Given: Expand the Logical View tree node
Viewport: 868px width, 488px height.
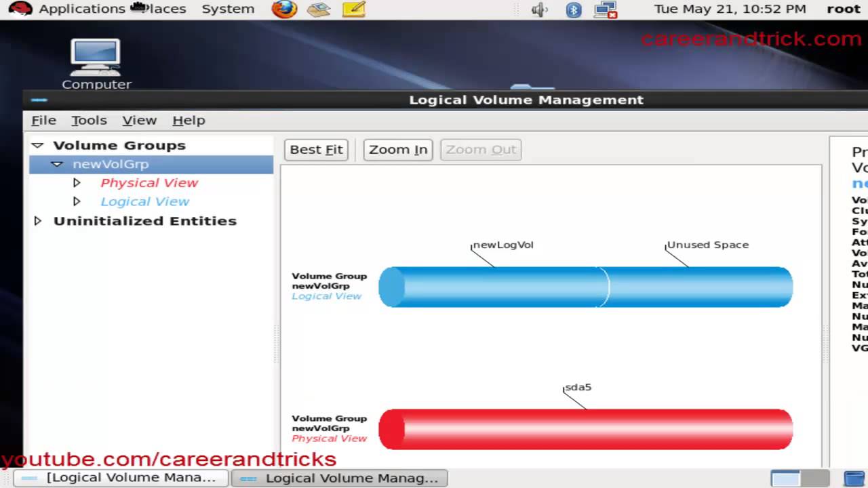Looking at the screenshot, I should click(x=77, y=201).
